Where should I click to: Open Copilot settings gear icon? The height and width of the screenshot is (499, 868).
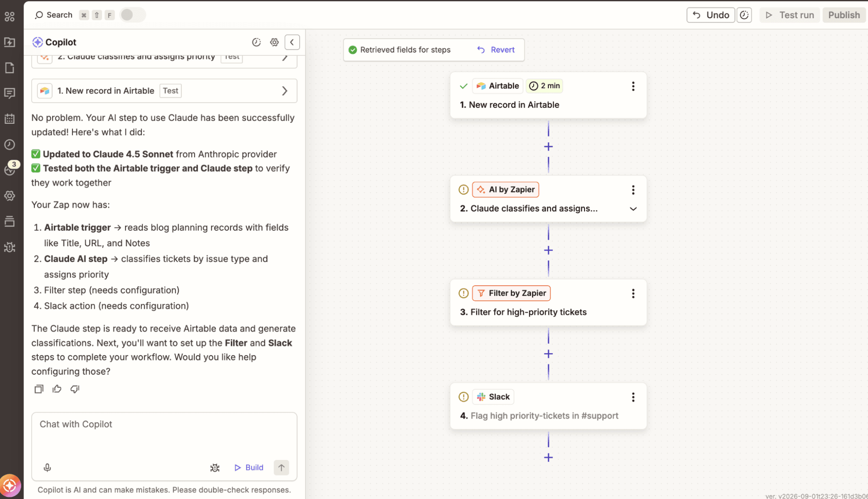pos(274,42)
